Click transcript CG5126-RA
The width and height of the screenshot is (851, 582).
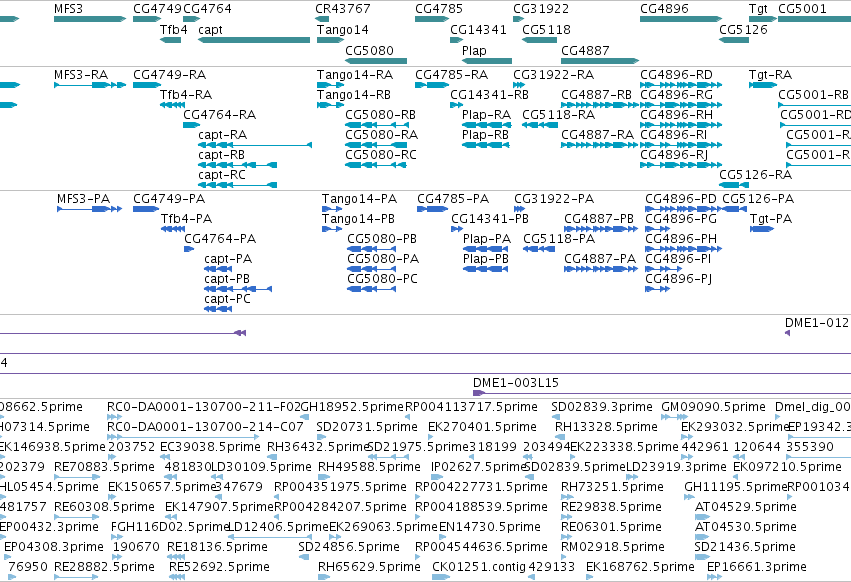[734, 185]
